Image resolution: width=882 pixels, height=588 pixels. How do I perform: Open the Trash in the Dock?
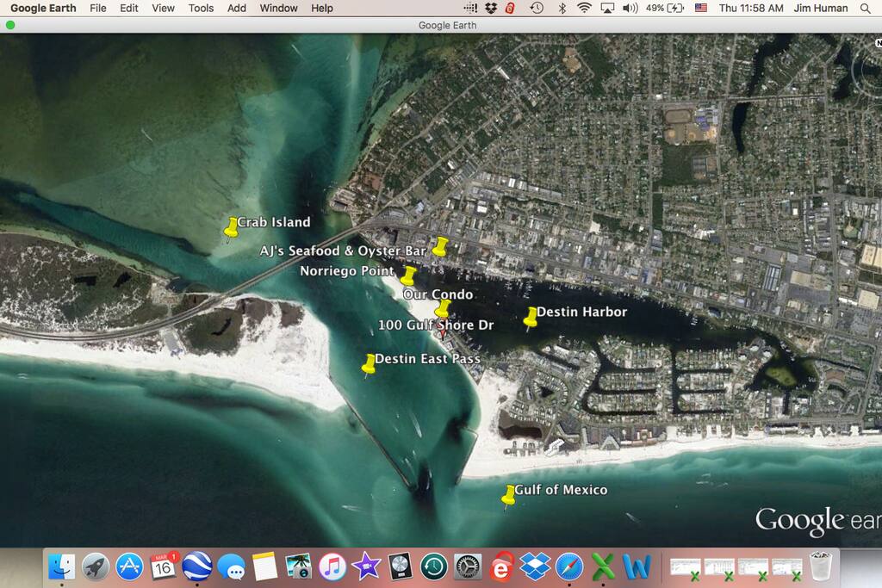pyautogui.click(x=821, y=566)
